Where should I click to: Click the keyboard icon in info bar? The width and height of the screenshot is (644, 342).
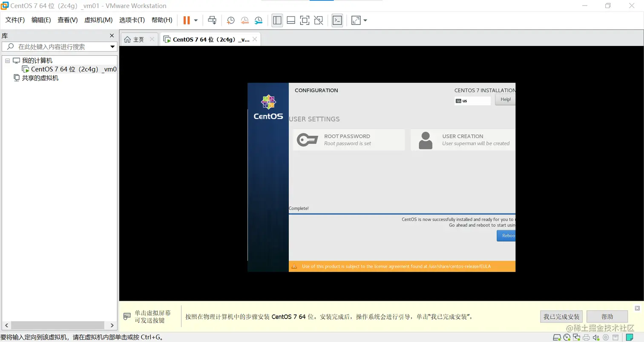[x=127, y=316]
